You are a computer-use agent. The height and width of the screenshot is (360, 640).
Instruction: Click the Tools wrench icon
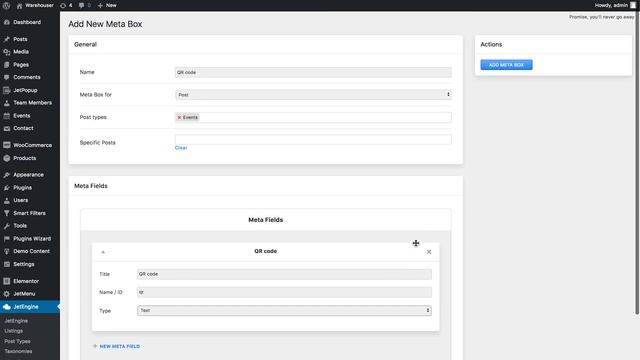(7, 226)
